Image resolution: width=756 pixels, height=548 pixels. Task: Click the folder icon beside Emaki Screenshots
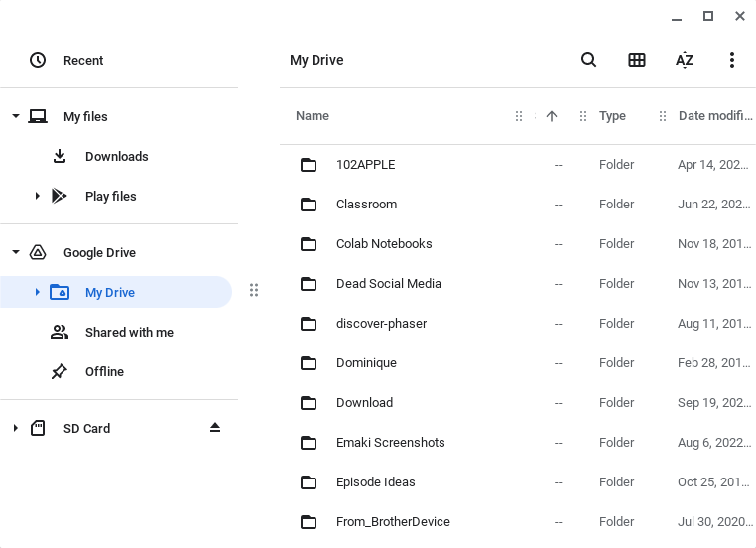(309, 443)
